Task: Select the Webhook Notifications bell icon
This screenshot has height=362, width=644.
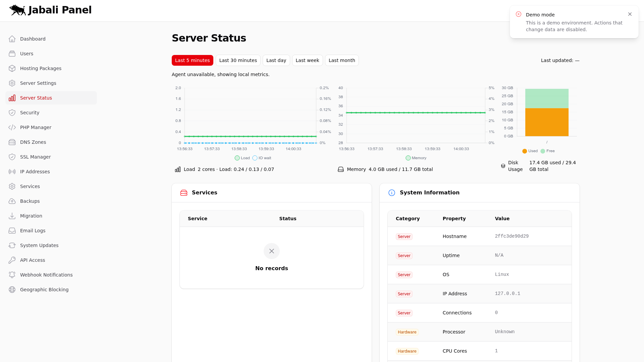Action: click(12, 275)
